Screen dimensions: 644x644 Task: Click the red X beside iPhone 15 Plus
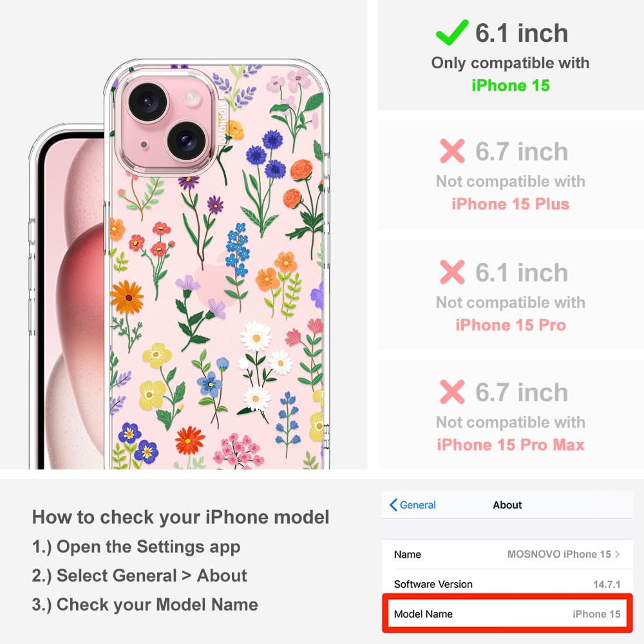452,151
